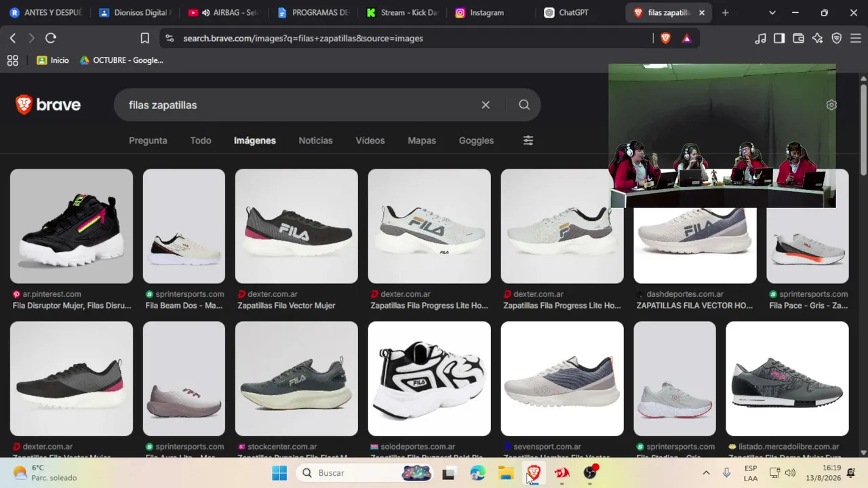The height and width of the screenshot is (488, 868).
Task: Open image search filter sliders icon
Action: 528,140
